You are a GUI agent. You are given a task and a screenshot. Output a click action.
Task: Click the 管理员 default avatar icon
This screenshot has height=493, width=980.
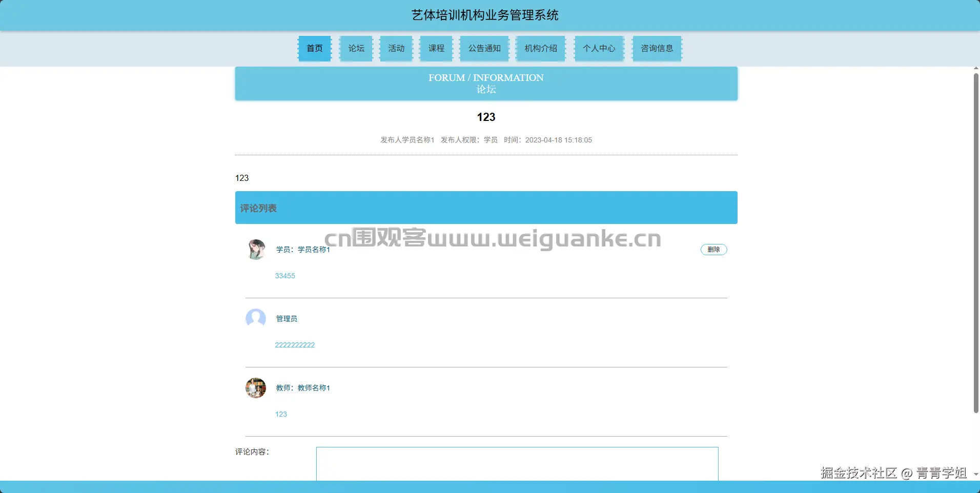pyautogui.click(x=256, y=319)
